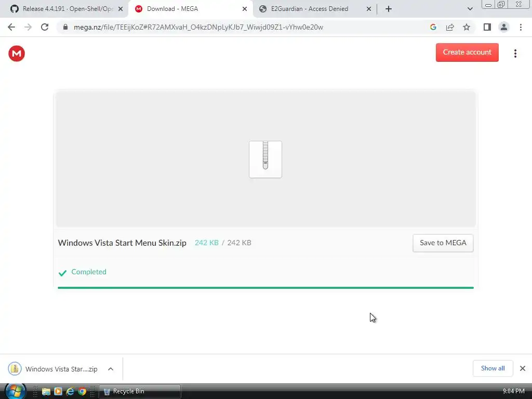Click Show all downloads

click(x=493, y=368)
